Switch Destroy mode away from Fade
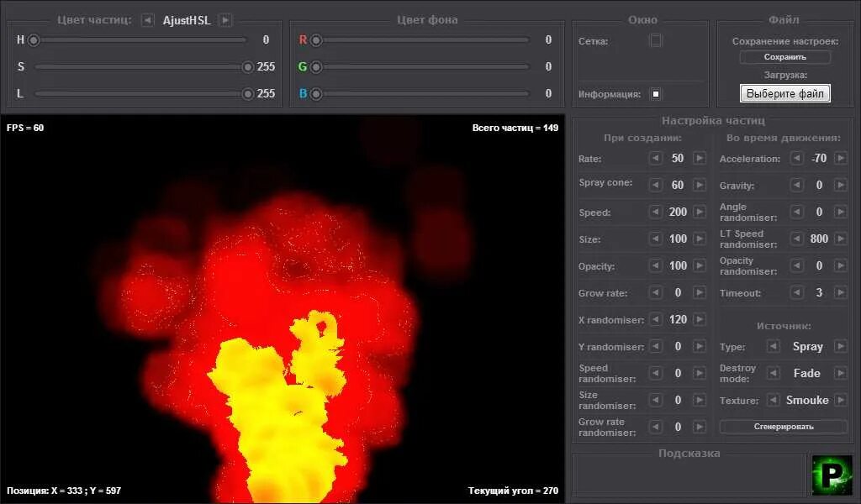861x504 pixels. 839,373
